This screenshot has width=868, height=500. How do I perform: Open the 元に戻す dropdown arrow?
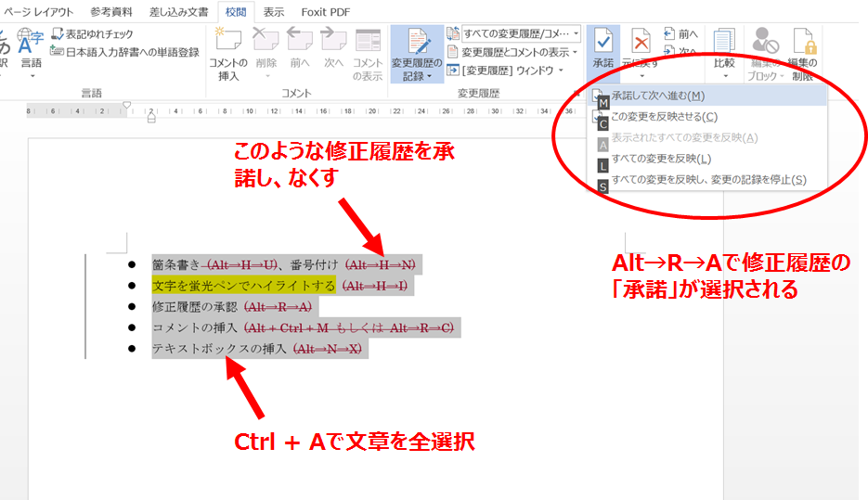tap(642, 76)
